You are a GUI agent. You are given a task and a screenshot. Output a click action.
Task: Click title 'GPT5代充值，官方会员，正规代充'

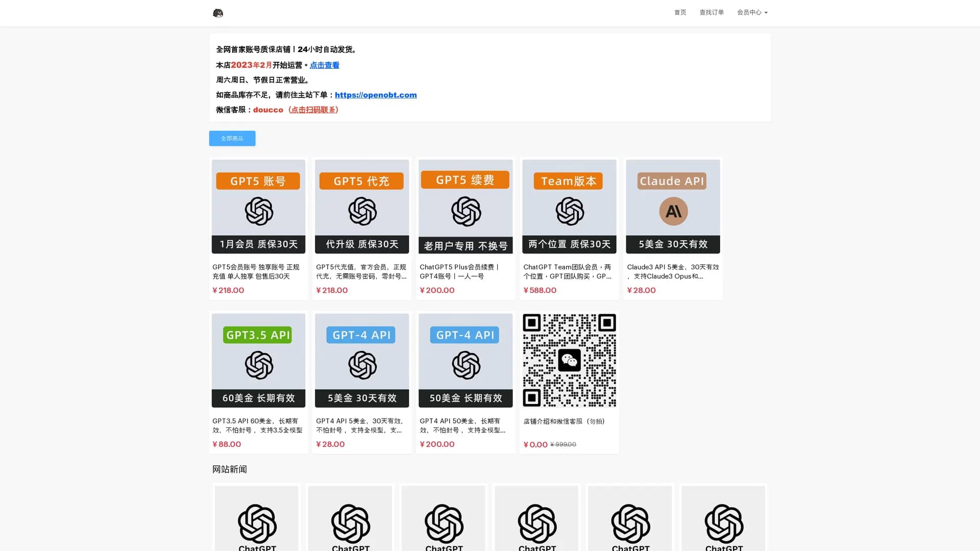(361, 271)
